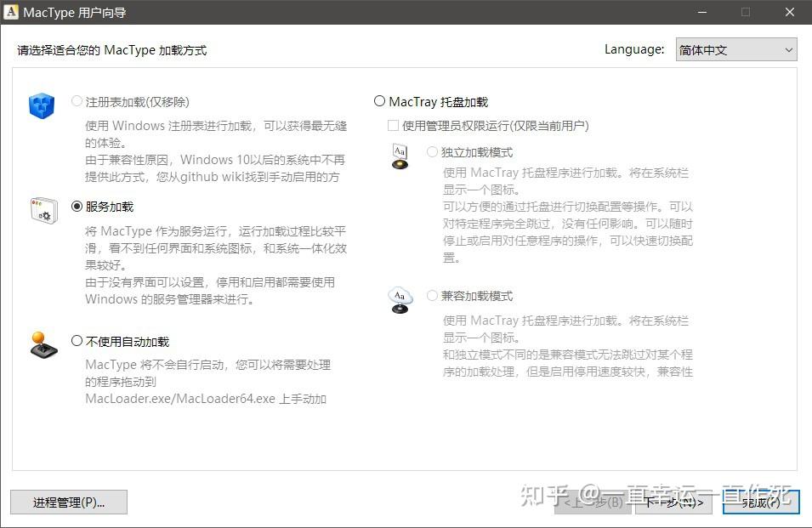Open 进程管理 process management dialog
The width and height of the screenshot is (812, 528).
point(68,502)
